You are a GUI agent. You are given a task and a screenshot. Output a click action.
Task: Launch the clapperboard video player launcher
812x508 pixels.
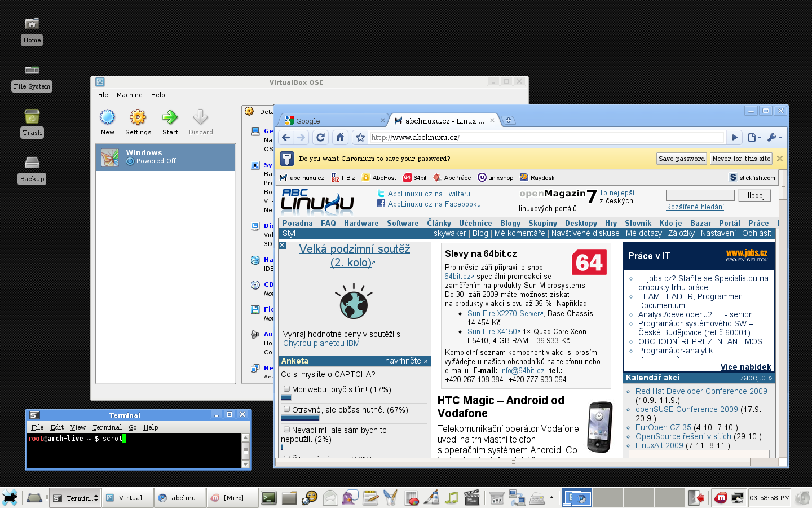[x=471, y=498]
